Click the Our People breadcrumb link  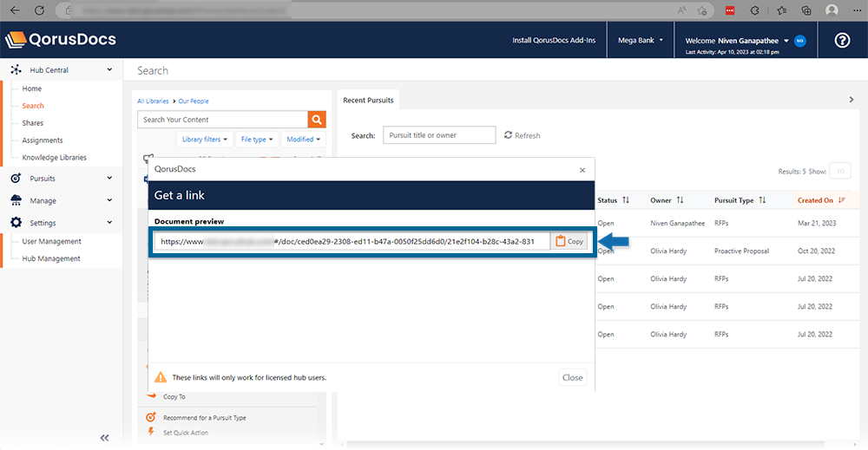[194, 101]
